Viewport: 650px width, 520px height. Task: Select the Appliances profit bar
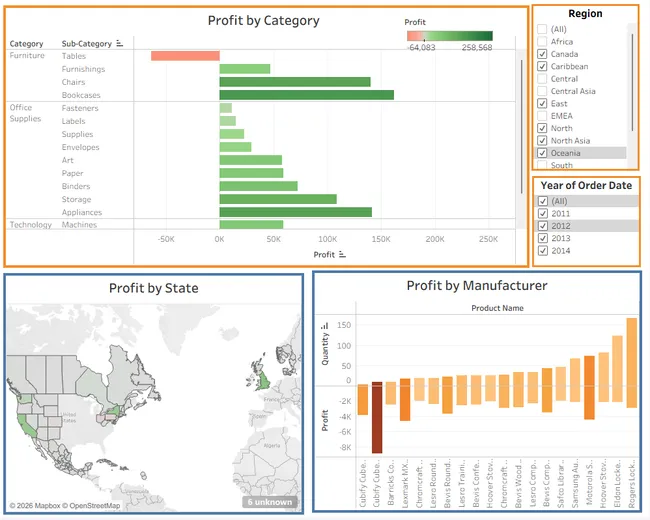(296, 212)
